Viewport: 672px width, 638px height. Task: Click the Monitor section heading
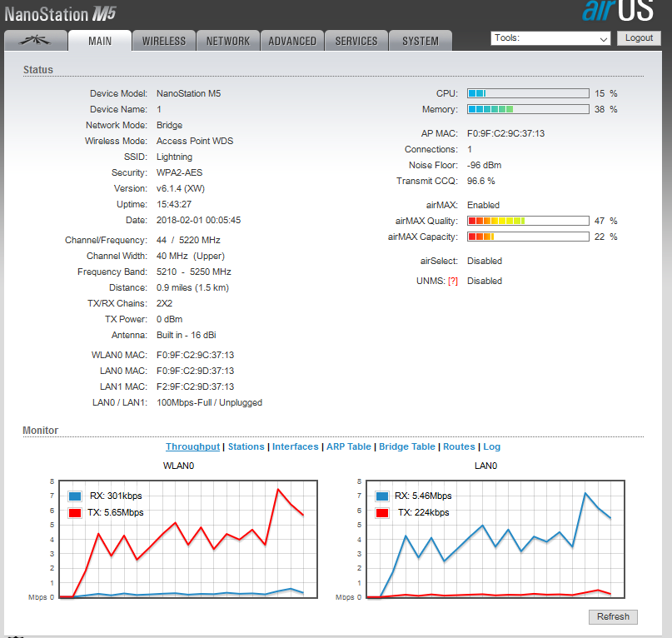click(40, 431)
